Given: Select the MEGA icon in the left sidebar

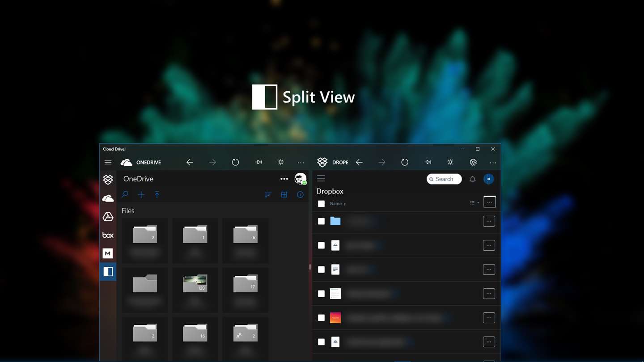Looking at the screenshot, I should (x=108, y=253).
